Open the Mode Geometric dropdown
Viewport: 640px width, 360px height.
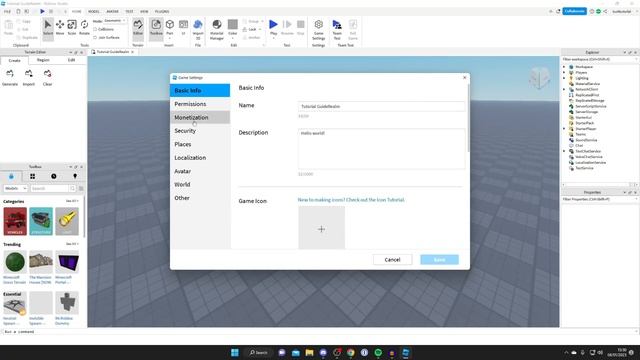[115, 20]
